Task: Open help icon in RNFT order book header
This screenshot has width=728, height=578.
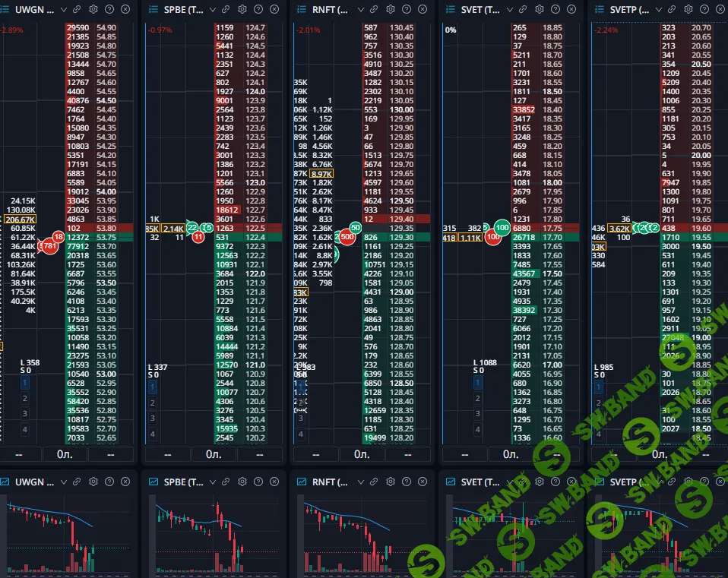Action: (x=407, y=10)
